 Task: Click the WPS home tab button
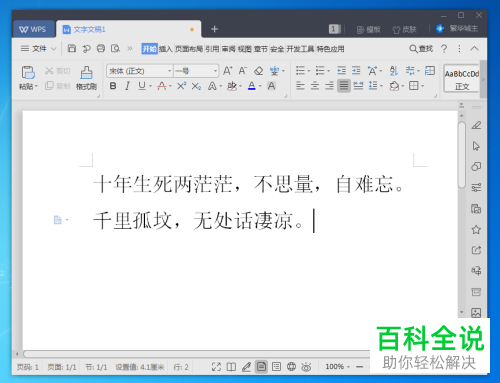click(x=33, y=29)
